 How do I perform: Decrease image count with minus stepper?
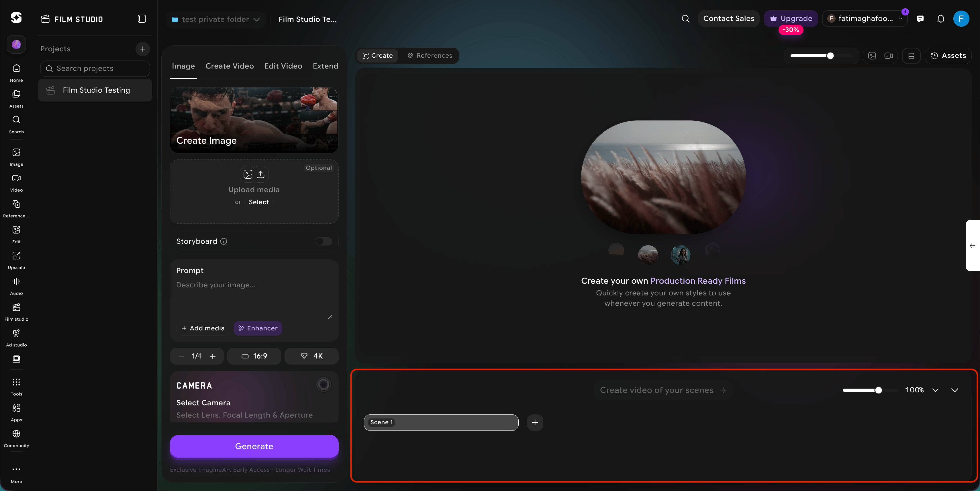click(x=181, y=356)
